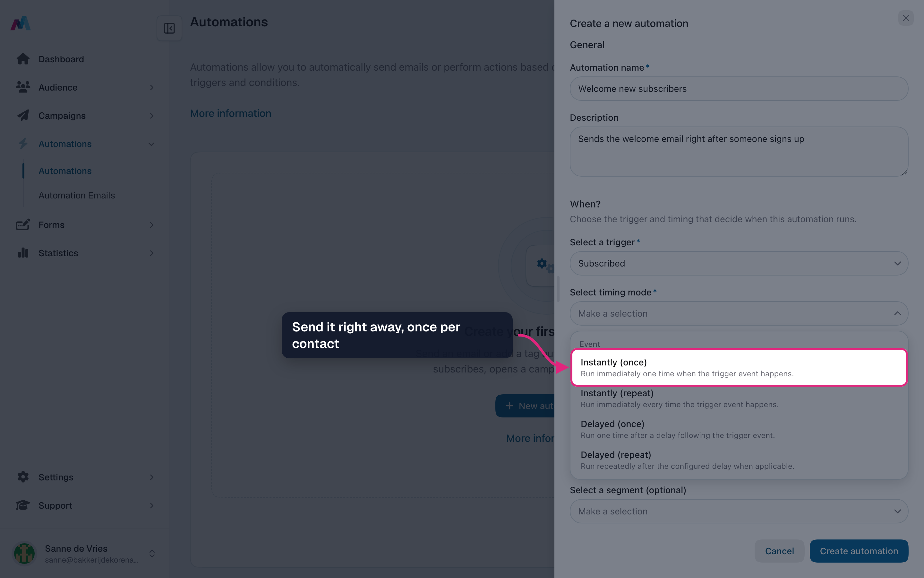The height and width of the screenshot is (578, 924).
Task: Click Sanne de Vries avatar image
Action: click(24, 554)
